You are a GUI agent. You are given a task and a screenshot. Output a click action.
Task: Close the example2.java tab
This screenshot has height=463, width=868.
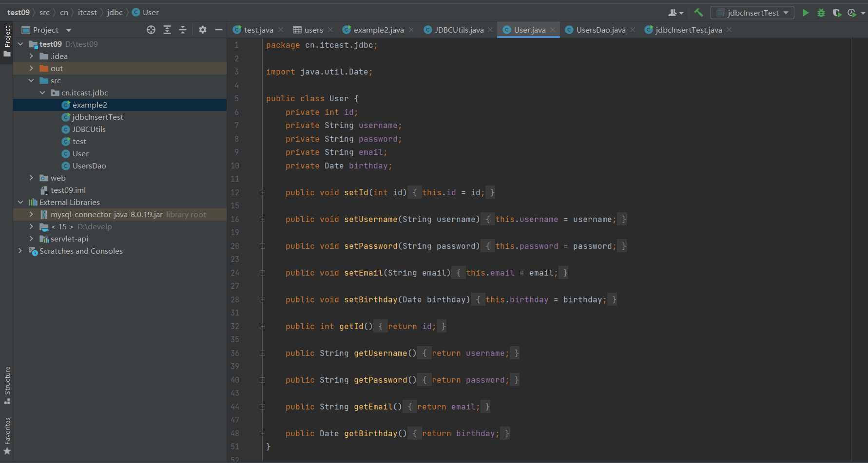tap(411, 30)
